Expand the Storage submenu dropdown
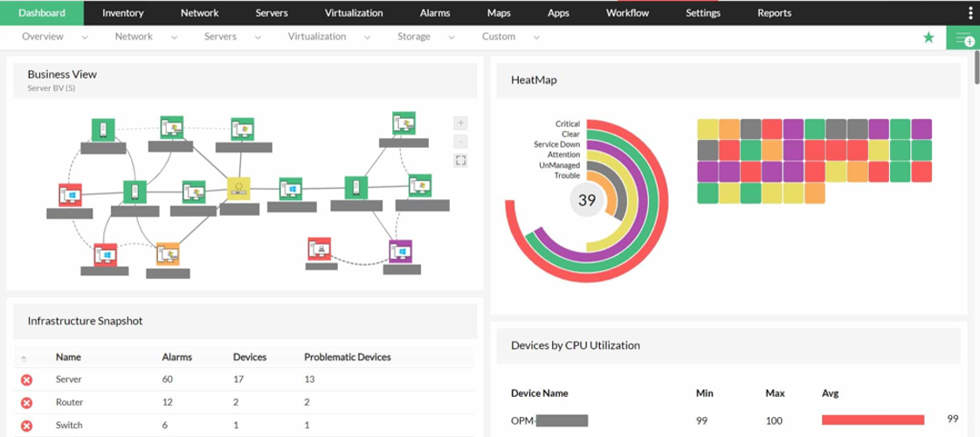This screenshot has height=437, width=980. pyautogui.click(x=452, y=38)
